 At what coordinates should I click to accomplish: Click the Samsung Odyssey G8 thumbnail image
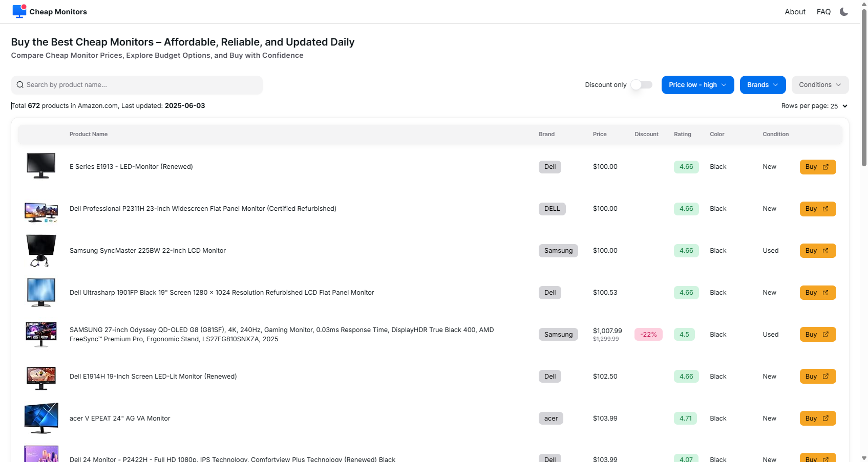(x=41, y=335)
